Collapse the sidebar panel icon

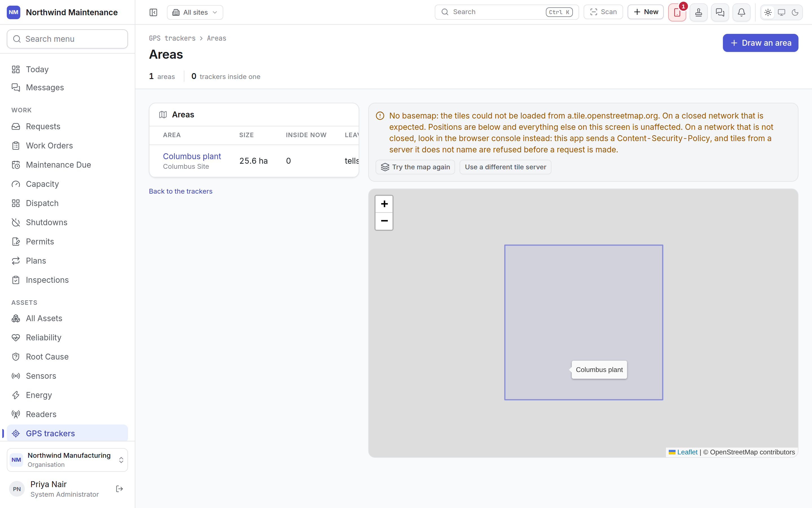click(x=153, y=12)
